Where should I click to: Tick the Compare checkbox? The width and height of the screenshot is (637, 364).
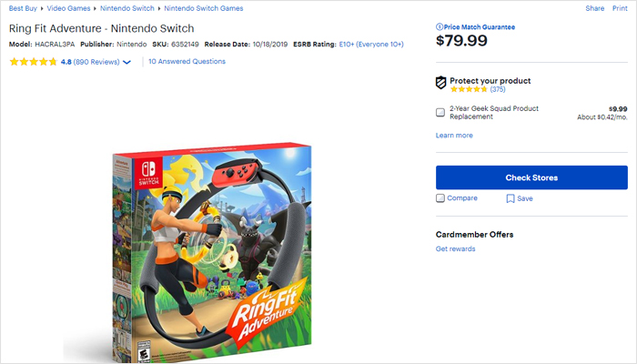440,198
